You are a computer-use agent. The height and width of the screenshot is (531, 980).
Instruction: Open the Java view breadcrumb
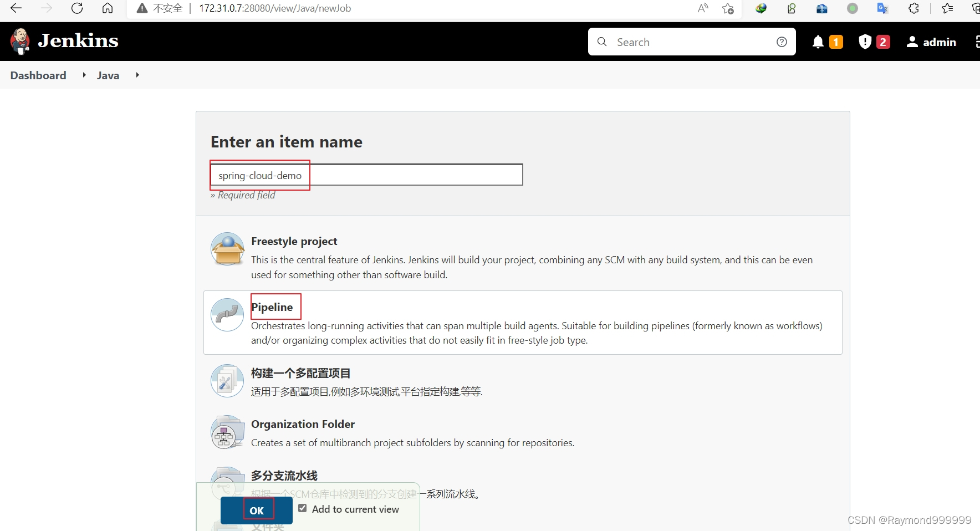tap(108, 75)
